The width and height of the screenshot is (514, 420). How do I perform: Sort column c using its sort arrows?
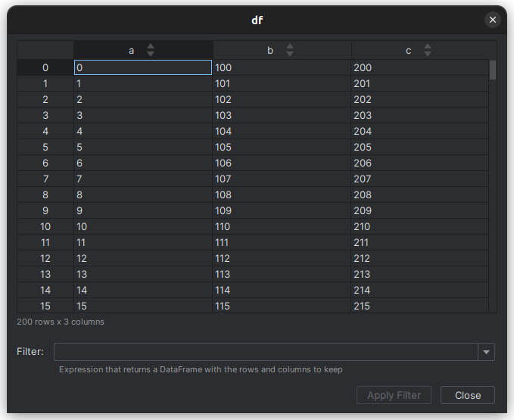[x=428, y=50]
